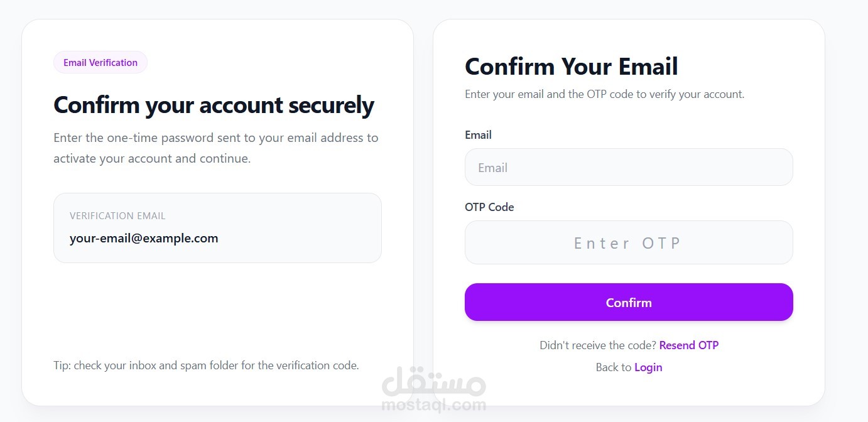
Task: Click the Email Verification badge
Action: point(100,63)
